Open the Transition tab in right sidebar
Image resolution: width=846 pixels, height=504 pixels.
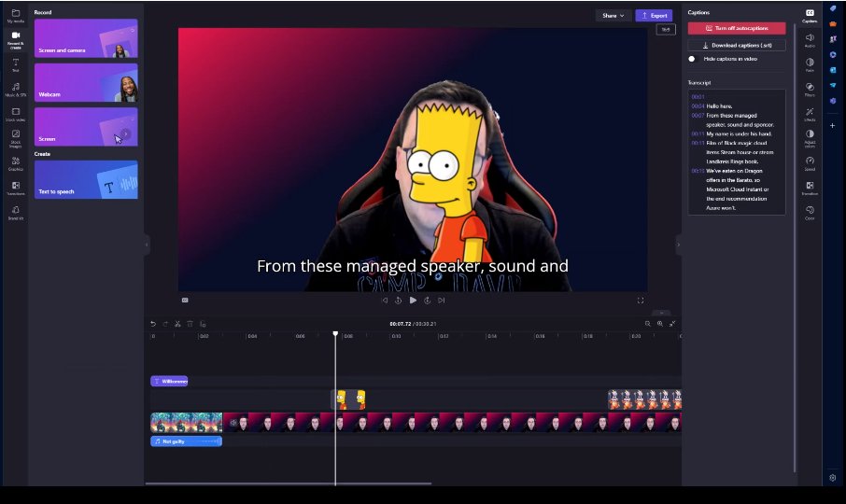(x=810, y=189)
